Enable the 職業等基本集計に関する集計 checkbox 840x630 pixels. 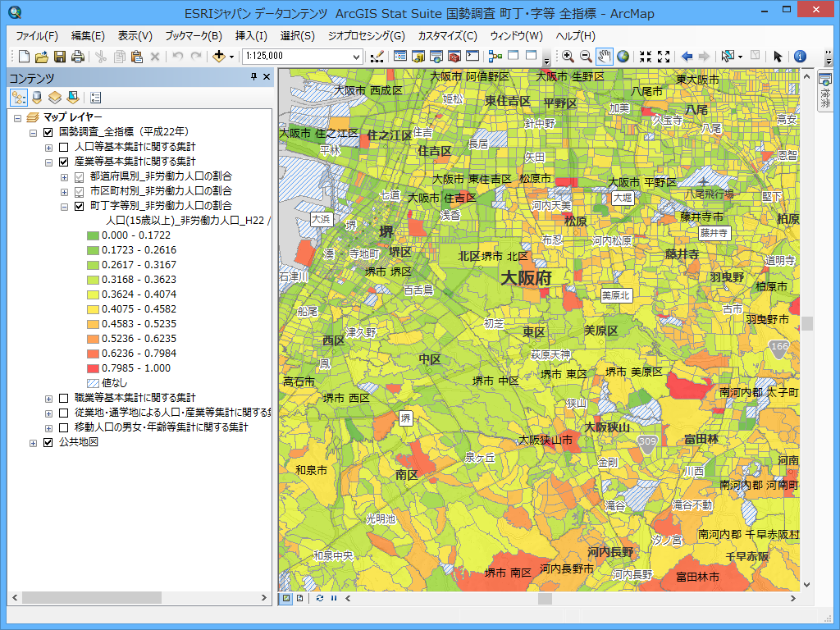[x=63, y=398]
